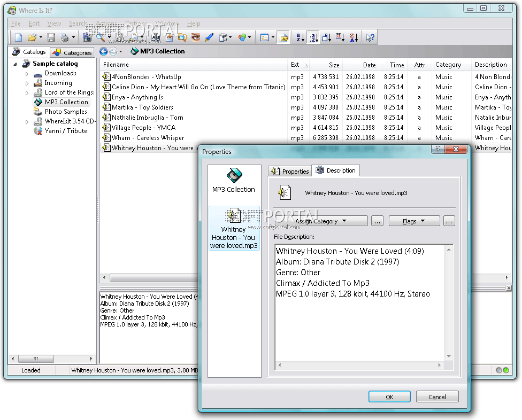Click the eye icon in the toolbar

196,37
